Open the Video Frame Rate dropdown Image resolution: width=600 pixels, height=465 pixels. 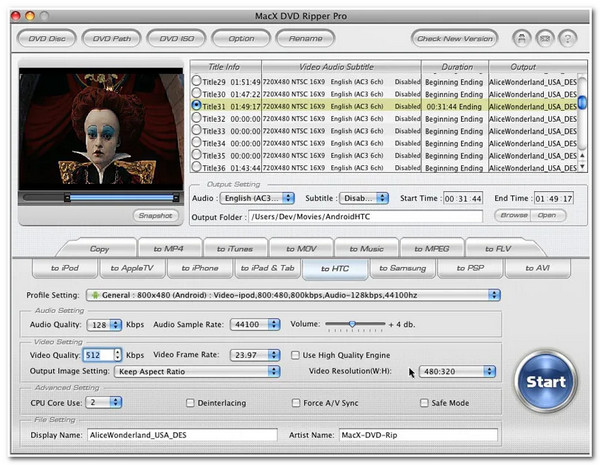pyautogui.click(x=255, y=355)
